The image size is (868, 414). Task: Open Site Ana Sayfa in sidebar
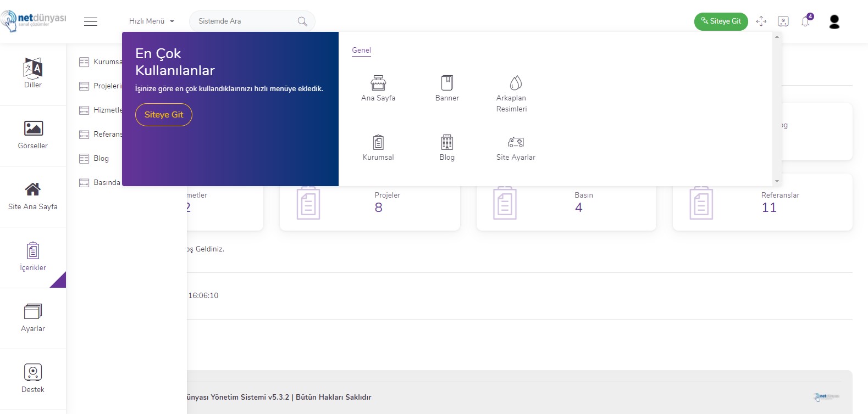(x=33, y=196)
